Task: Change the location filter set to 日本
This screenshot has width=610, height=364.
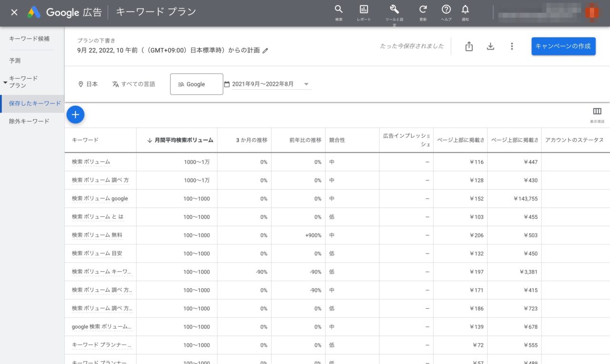Action: pos(88,84)
